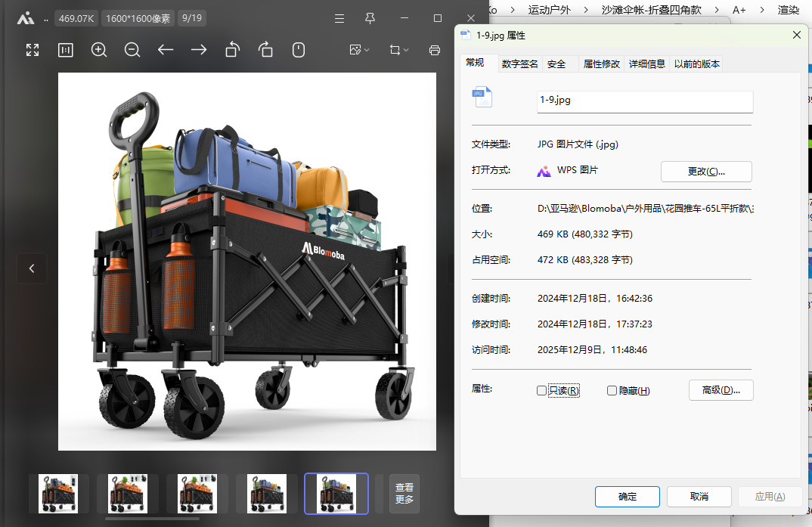
Task: Zoom in on the image
Action: [99, 50]
